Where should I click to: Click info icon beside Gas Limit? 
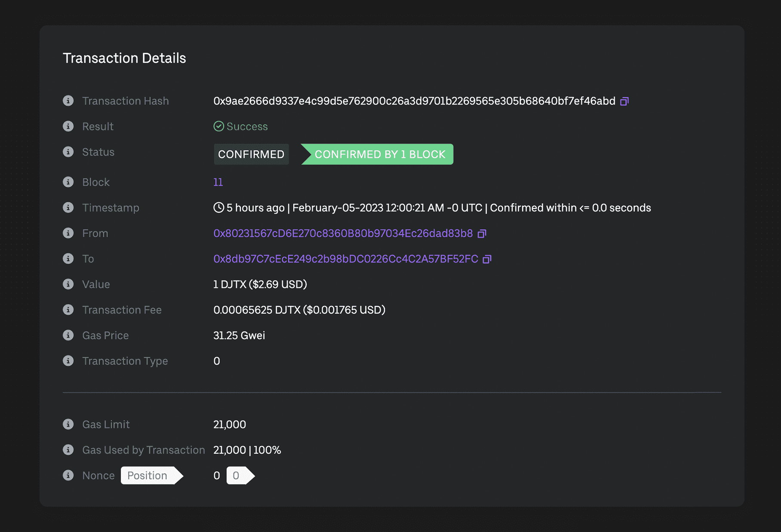point(68,424)
